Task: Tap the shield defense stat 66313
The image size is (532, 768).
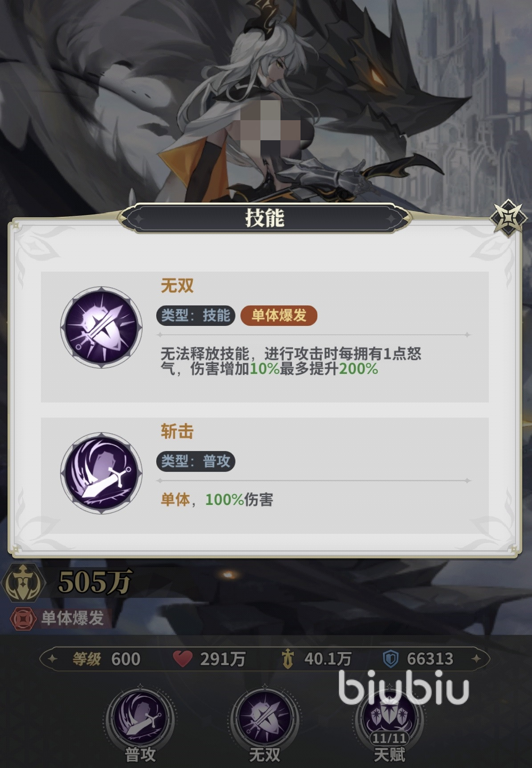Action: [x=418, y=658]
